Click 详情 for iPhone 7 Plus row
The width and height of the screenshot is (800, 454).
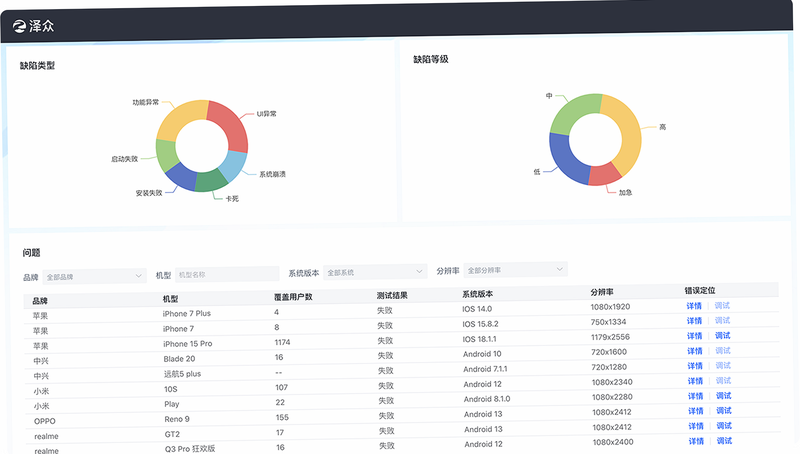click(694, 306)
